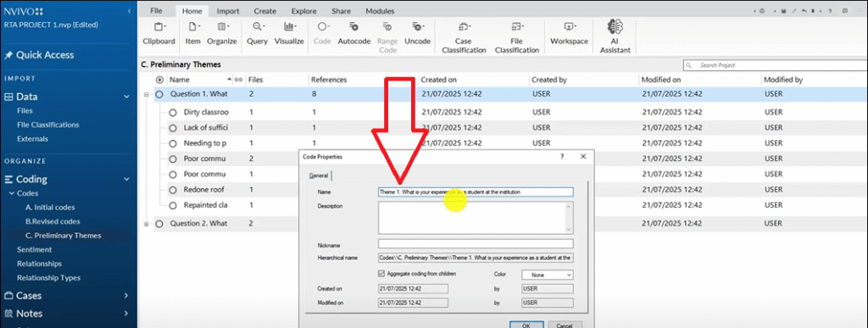Toggle Aggregate coding from children checkbox
The width and height of the screenshot is (868, 328).
click(381, 273)
